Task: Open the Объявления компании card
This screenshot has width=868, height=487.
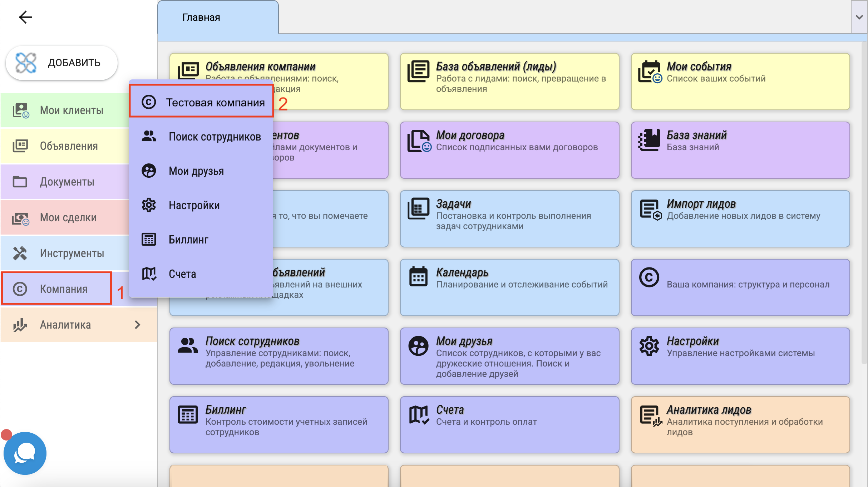Action: tap(279, 82)
